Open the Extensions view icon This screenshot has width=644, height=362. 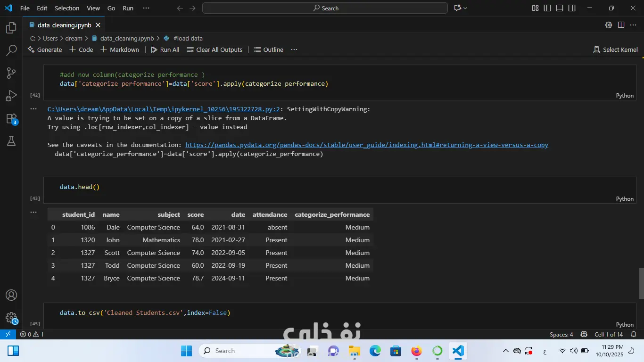coord(11,119)
